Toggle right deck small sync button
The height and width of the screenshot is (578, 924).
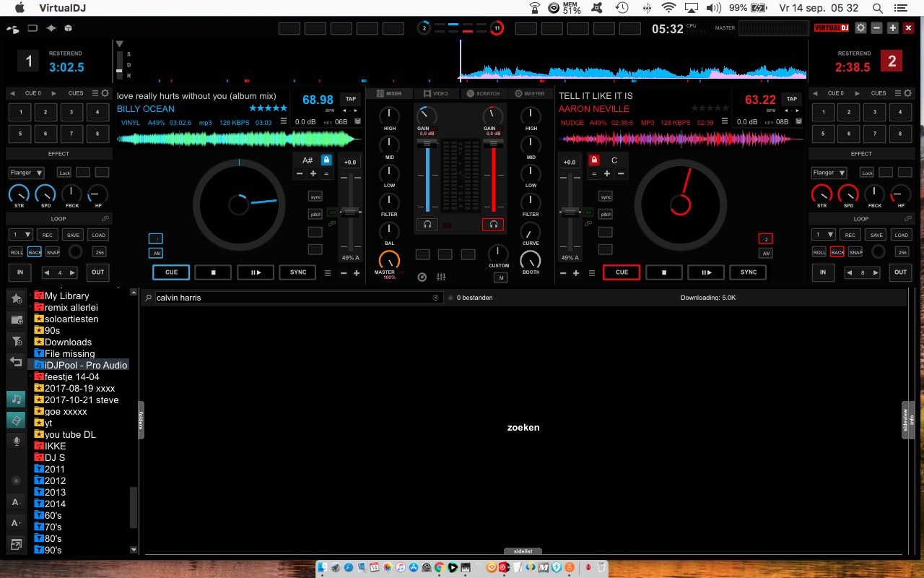606,197
